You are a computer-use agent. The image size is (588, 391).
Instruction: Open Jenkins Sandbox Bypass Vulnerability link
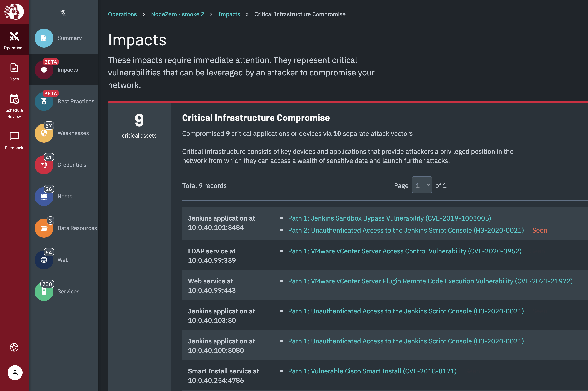[389, 218]
